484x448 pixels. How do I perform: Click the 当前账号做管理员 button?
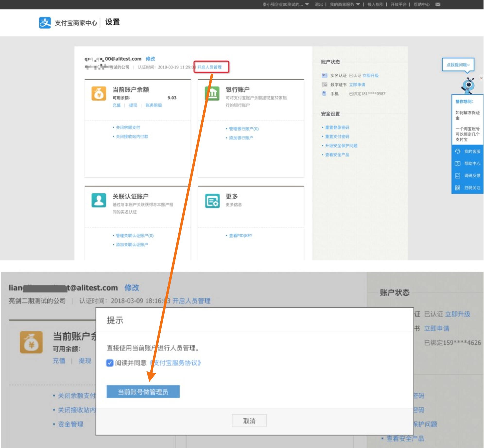tap(143, 392)
